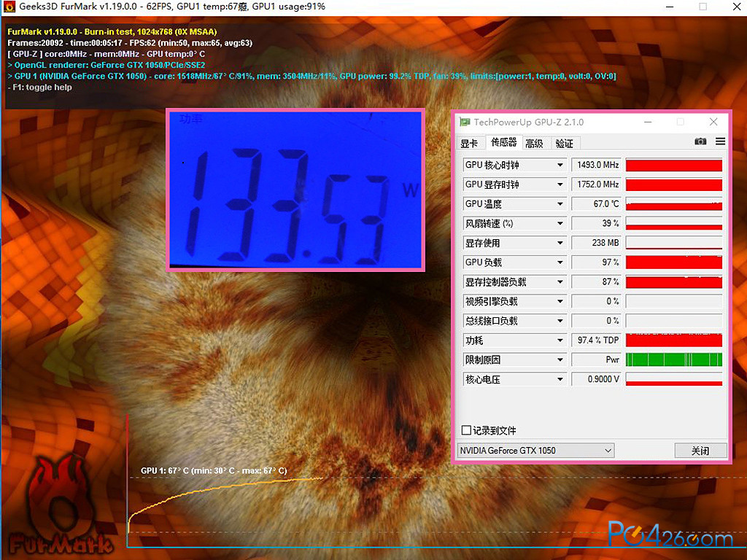
Task: Expand the 显存控制器负载 sensor dropdown
Action: click(x=560, y=282)
